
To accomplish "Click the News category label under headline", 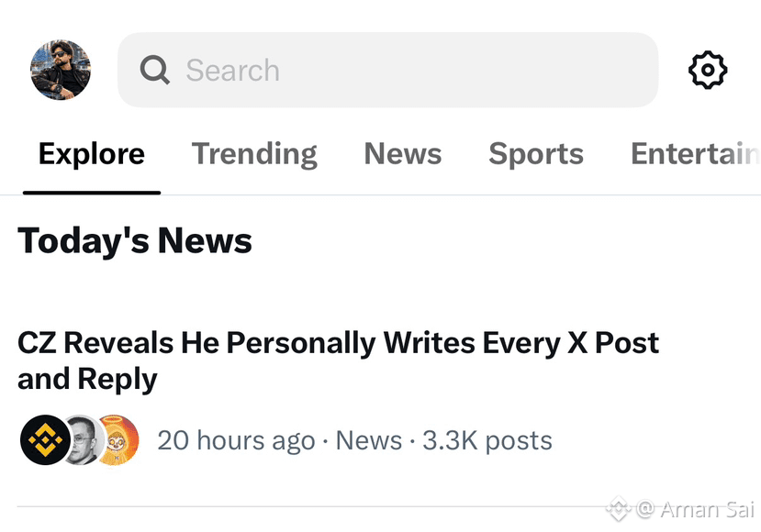I will pos(369,440).
